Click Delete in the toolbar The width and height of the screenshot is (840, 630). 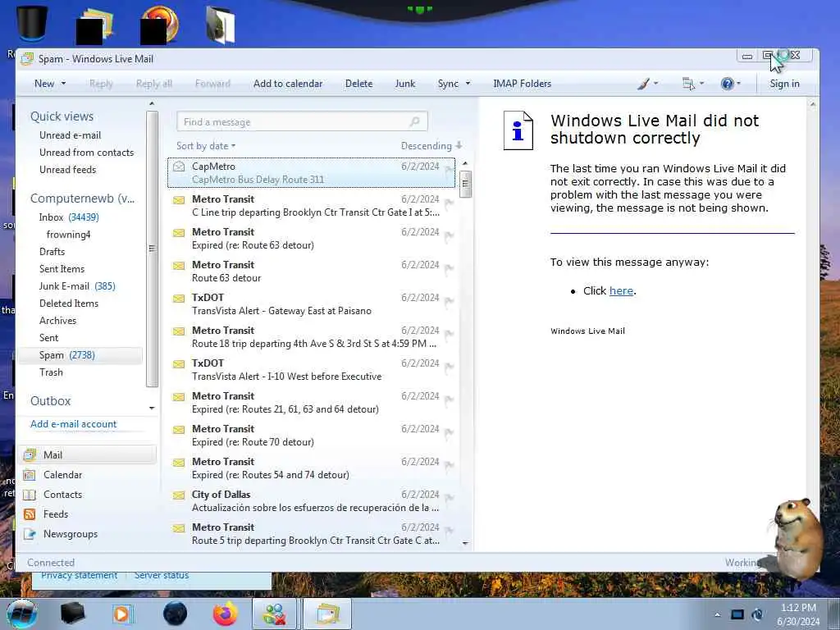358,84
